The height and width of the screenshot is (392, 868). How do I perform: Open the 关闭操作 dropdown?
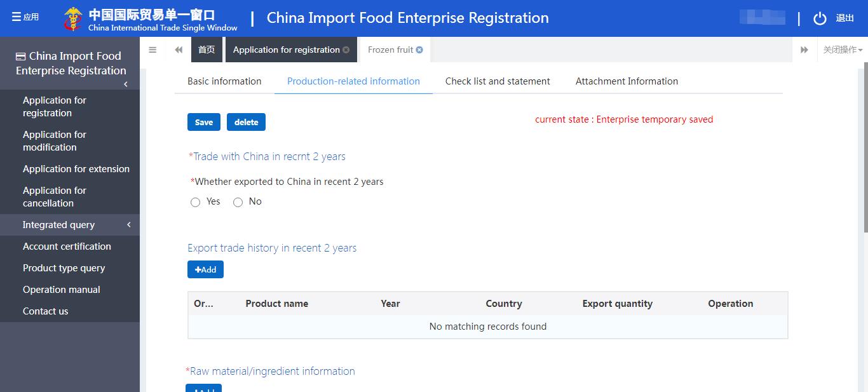point(843,50)
